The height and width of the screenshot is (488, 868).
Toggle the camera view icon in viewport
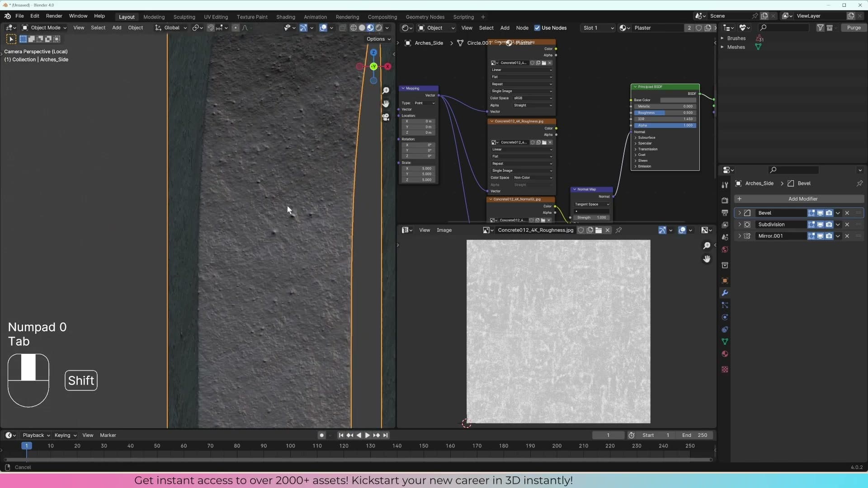(386, 117)
